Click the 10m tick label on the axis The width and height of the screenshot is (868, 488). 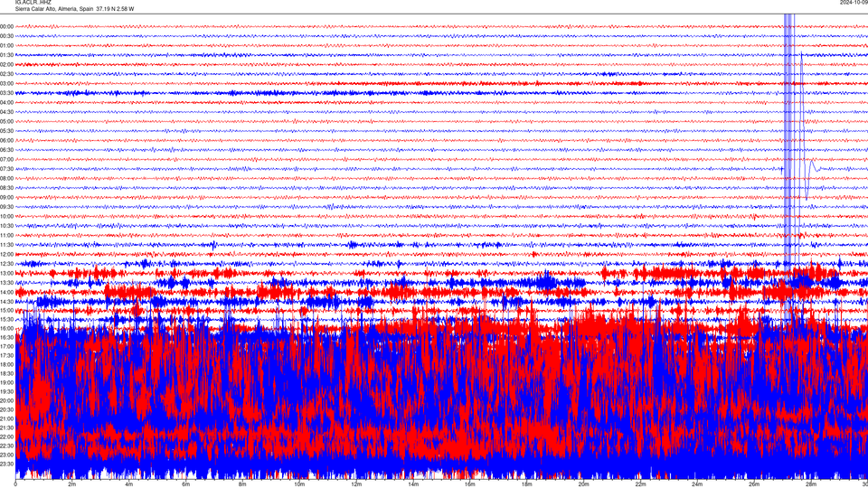click(x=299, y=484)
